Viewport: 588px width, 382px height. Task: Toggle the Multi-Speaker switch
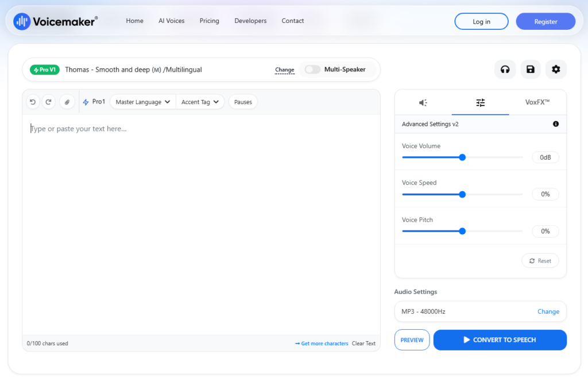312,70
